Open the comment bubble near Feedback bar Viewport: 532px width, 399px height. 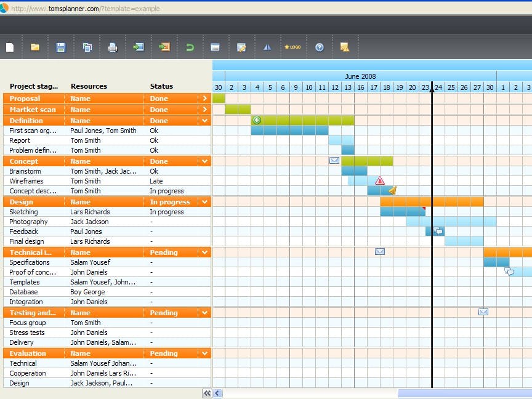click(437, 231)
